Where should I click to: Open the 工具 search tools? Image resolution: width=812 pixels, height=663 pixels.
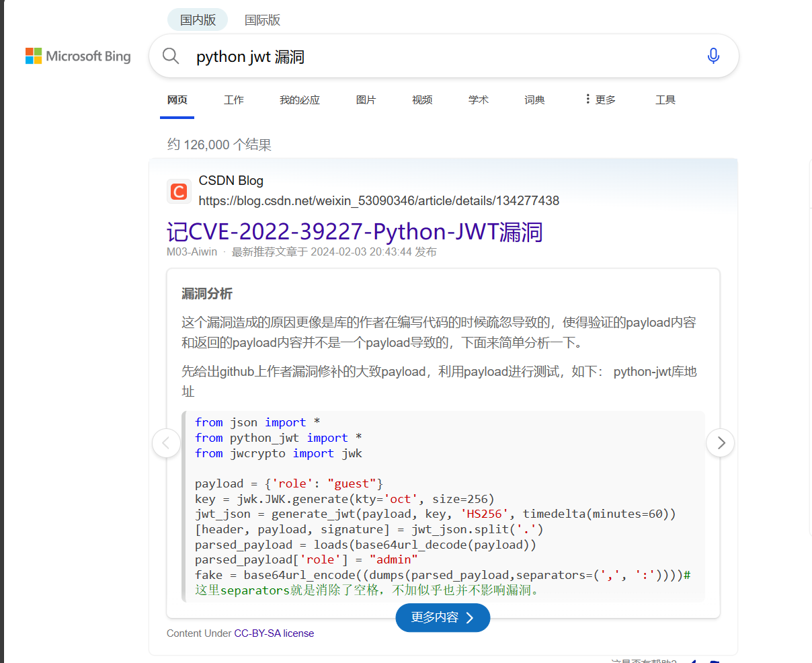pyautogui.click(x=665, y=100)
